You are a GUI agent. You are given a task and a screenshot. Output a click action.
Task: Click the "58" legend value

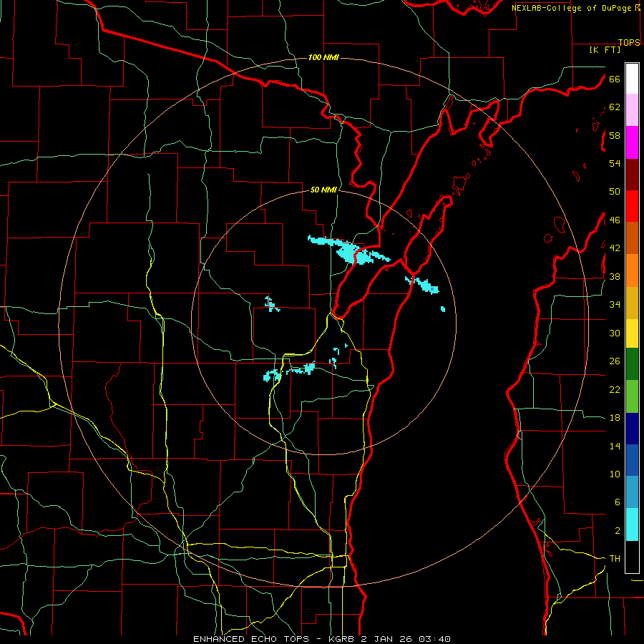click(615, 135)
